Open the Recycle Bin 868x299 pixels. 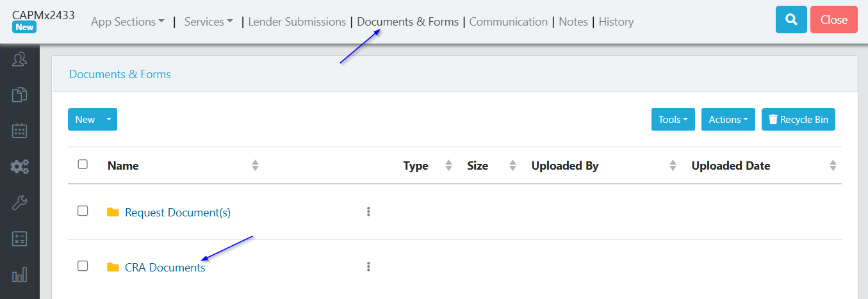tap(798, 120)
